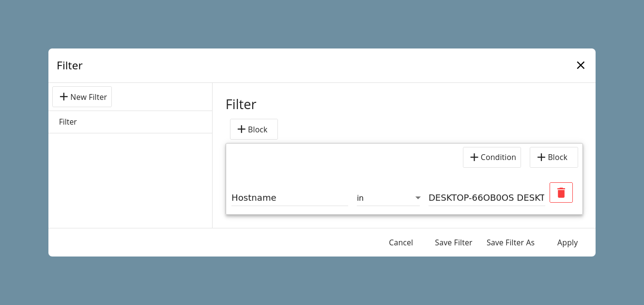Create a New Filter
The height and width of the screenshot is (305, 644).
tap(82, 97)
